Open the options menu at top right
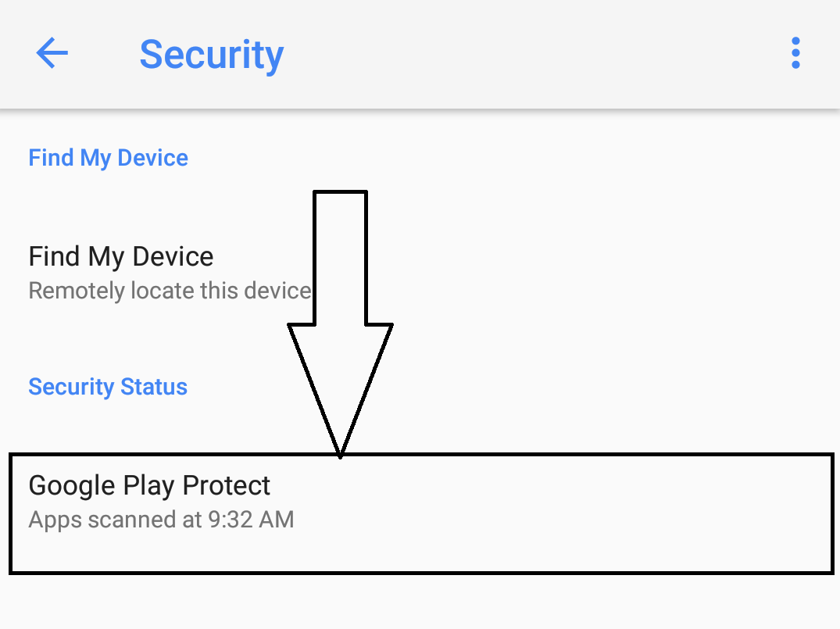 tap(795, 53)
